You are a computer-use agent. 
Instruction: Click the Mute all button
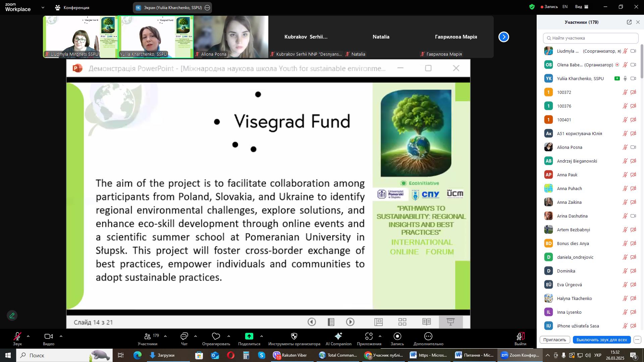click(x=601, y=340)
